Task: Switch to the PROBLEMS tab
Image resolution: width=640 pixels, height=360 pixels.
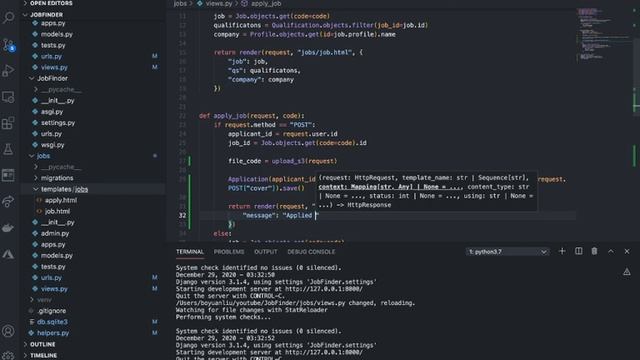Action: pyautogui.click(x=229, y=252)
